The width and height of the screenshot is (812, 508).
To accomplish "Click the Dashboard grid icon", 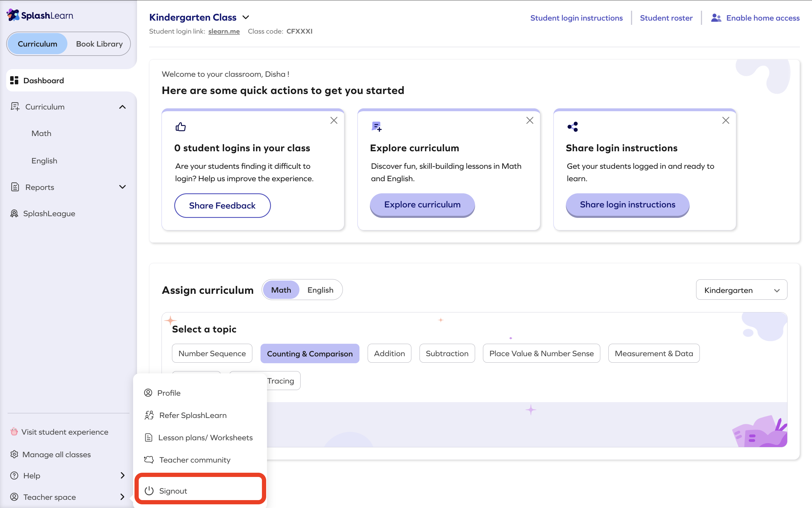I will [14, 80].
